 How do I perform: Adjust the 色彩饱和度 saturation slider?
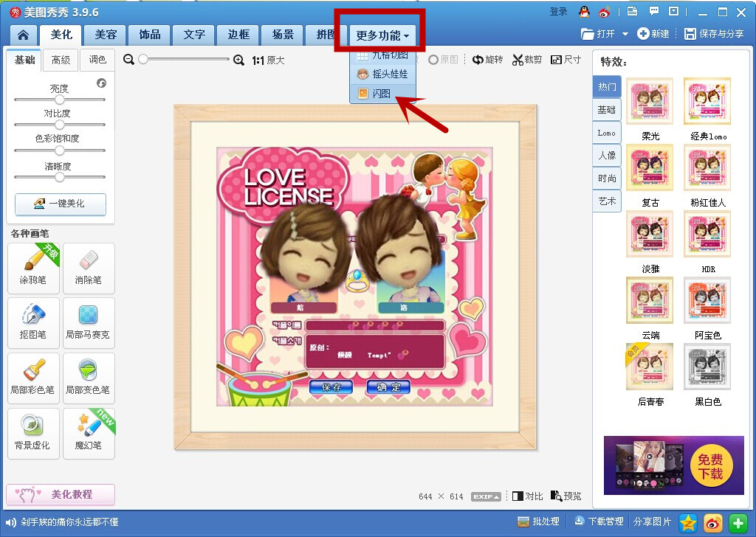point(60,150)
